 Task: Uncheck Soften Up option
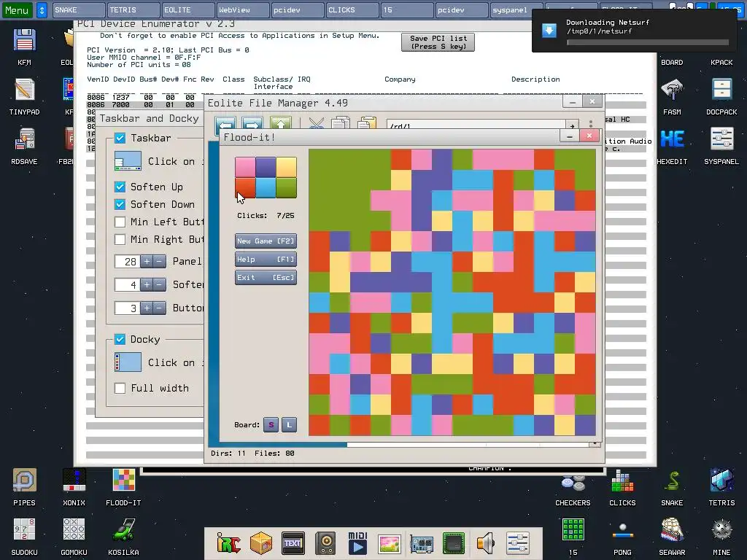click(120, 187)
